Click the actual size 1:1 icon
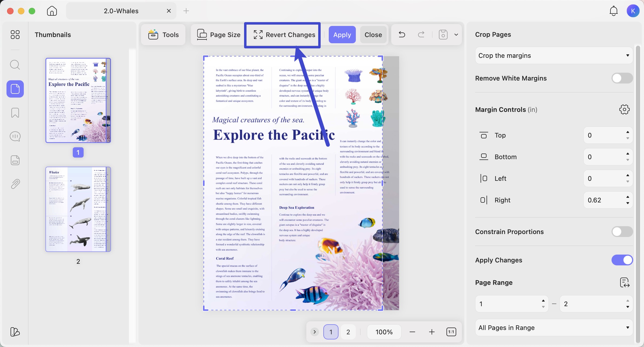Image resolution: width=644 pixels, height=347 pixels. coord(451,332)
